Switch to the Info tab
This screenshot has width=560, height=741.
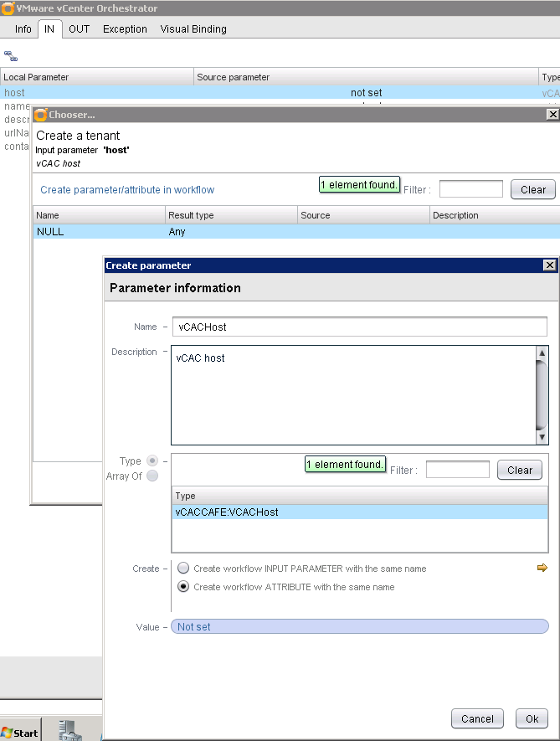23,28
